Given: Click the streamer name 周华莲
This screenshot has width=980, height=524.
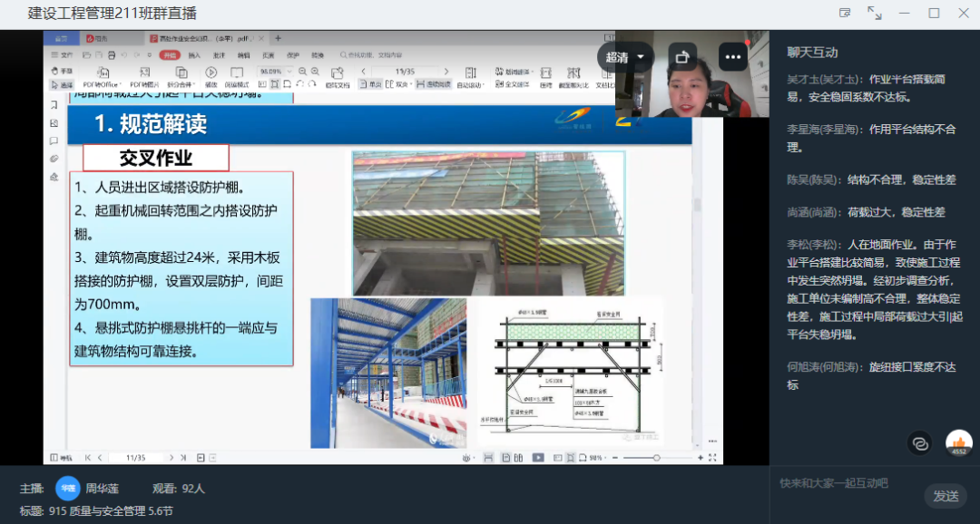Looking at the screenshot, I should [x=102, y=489].
